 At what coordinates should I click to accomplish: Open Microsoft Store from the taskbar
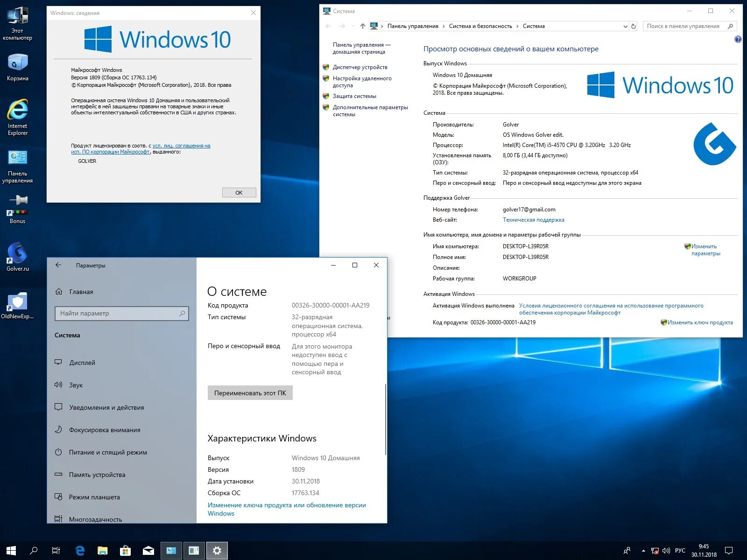tap(126, 551)
